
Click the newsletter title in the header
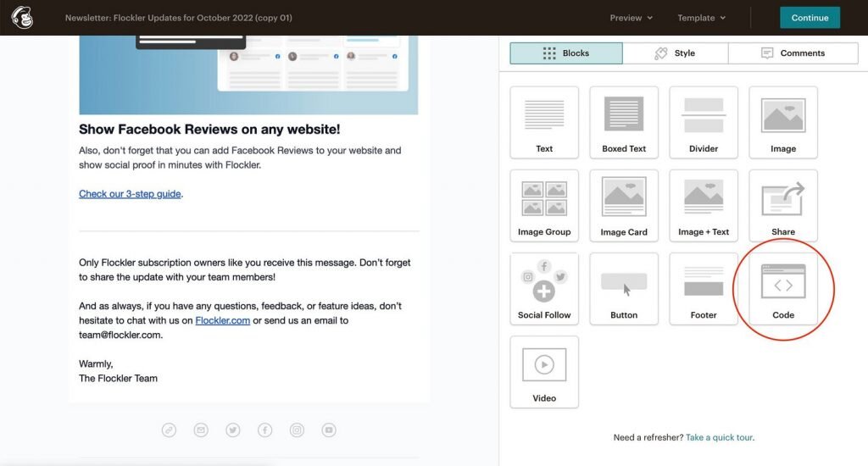click(179, 18)
